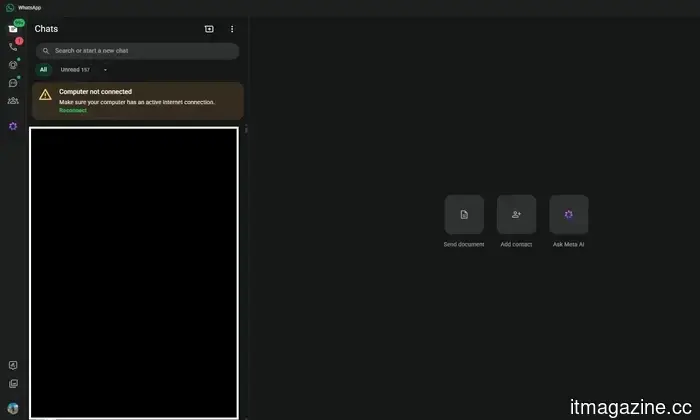Viewport: 700px width, 420px height.
Task: Open the Chats tab in sidebar
Action: [13, 29]
